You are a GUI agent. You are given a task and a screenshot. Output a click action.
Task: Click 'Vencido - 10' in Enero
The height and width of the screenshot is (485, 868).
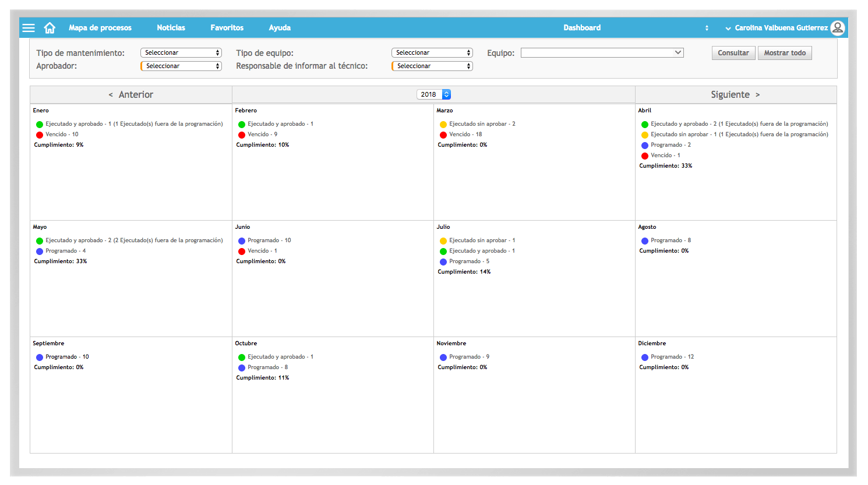coord(62,134)
